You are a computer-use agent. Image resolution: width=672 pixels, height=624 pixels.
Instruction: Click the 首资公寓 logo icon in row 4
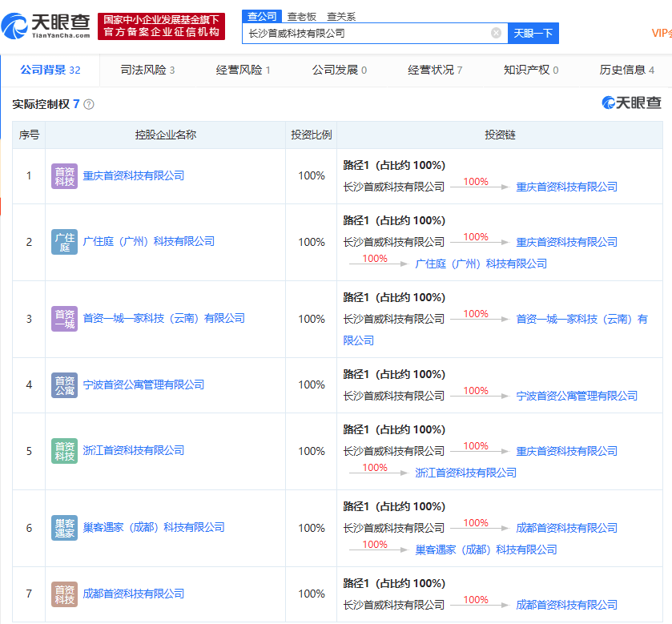tap(65, 384)
